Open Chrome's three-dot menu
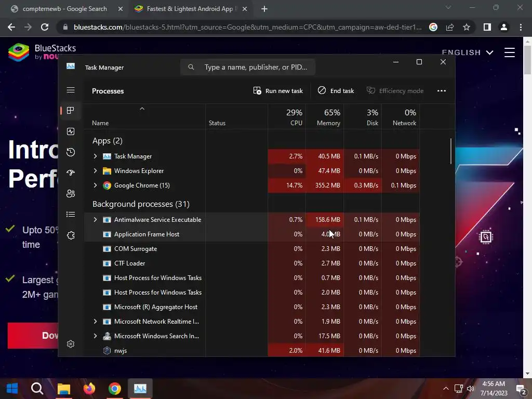532x399 pixels. click(x=521, y=27)
